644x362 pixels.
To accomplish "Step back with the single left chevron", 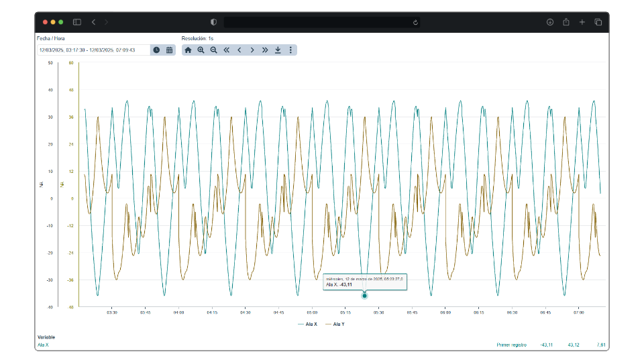I will pyautogui.click(x=239, y=50).
